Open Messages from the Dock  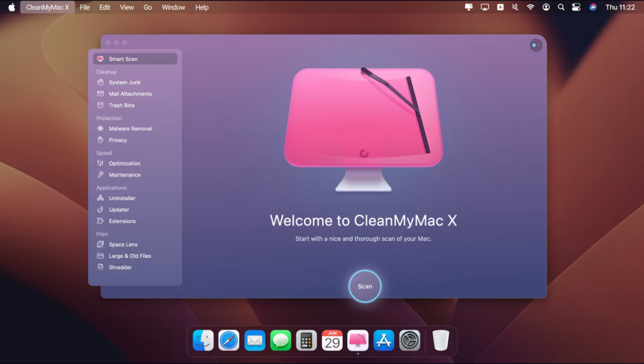280,340
